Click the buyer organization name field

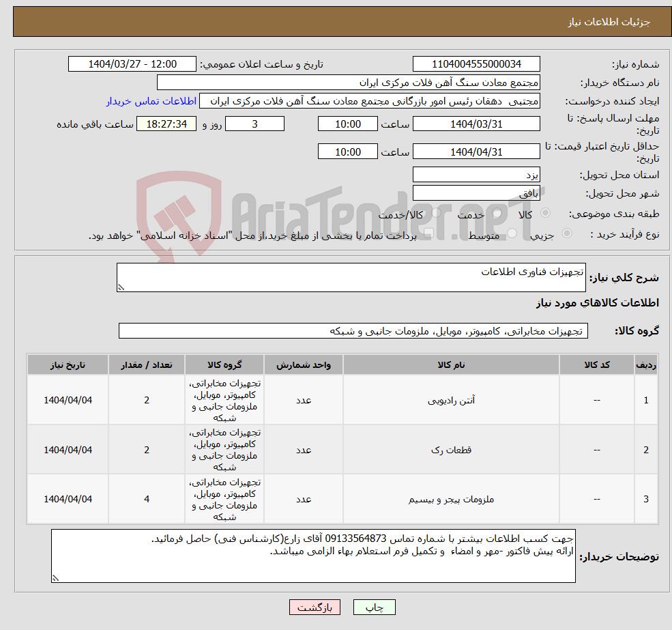click(x=349, y=83)
